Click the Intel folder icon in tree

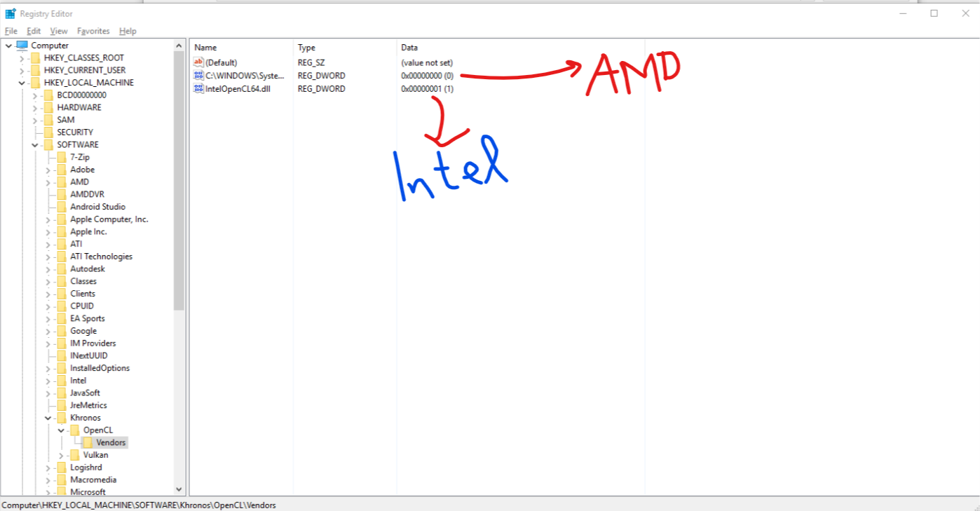(62, 381)
